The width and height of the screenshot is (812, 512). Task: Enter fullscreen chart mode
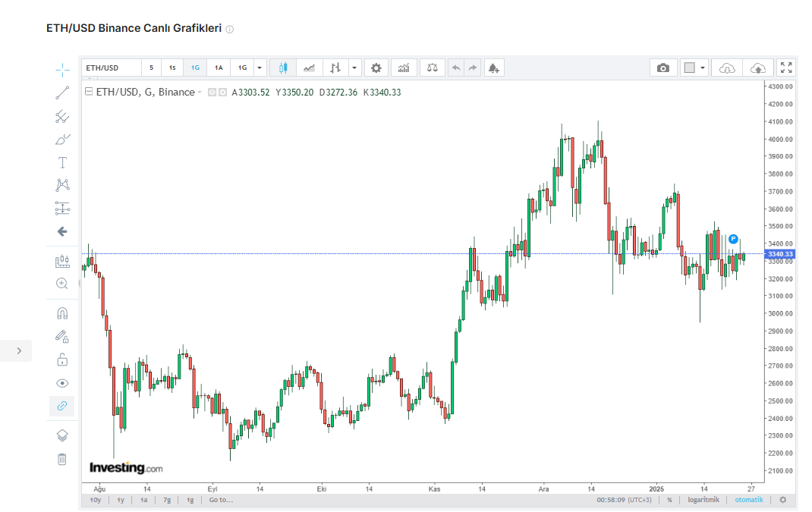(x=786, y=68)
